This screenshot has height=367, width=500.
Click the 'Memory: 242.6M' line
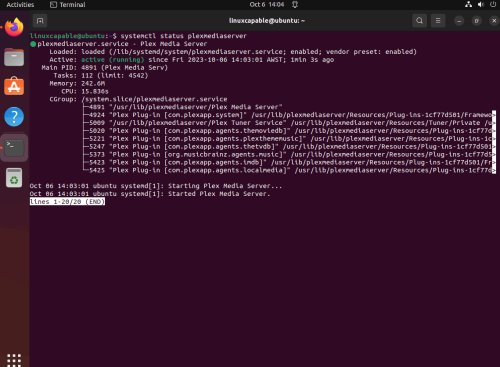tap(77, 83)
